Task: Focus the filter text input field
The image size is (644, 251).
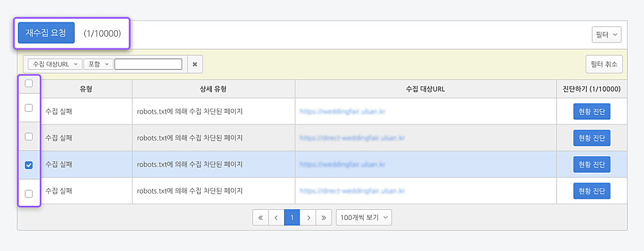Action: [x=148, y=64]
